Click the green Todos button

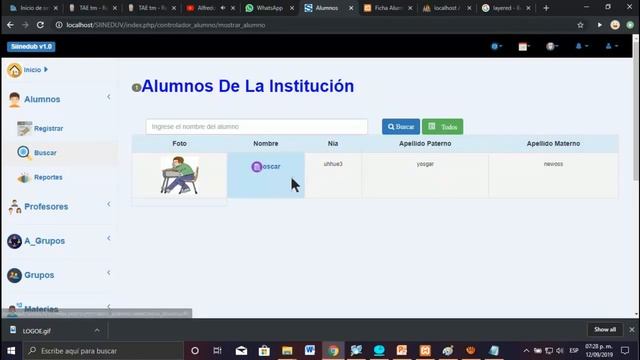pyautogui.click(x=442, y=127)
